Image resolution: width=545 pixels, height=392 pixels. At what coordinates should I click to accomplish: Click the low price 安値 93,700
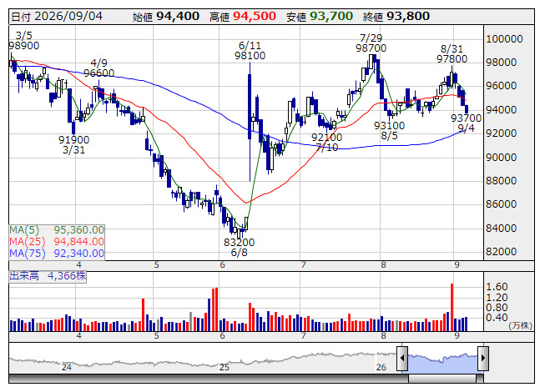[320, 17]
